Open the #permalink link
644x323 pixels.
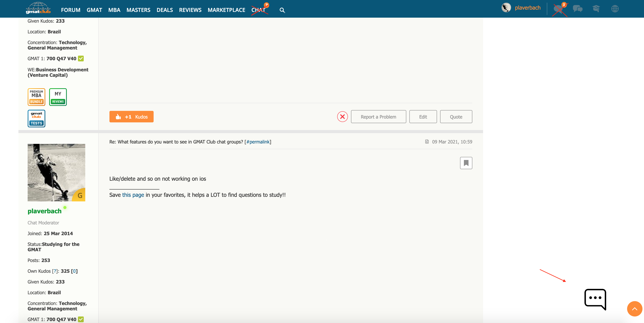pyautogui.click(x=258, y=142)
